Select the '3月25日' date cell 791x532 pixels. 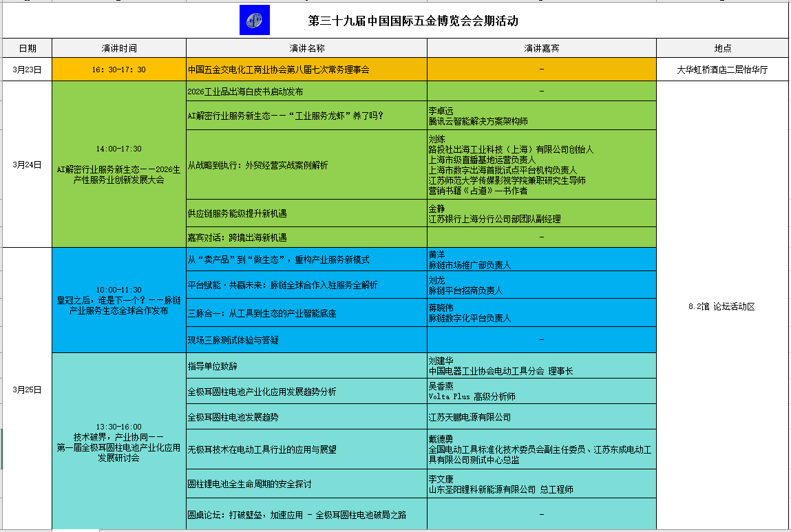[28, 388]
